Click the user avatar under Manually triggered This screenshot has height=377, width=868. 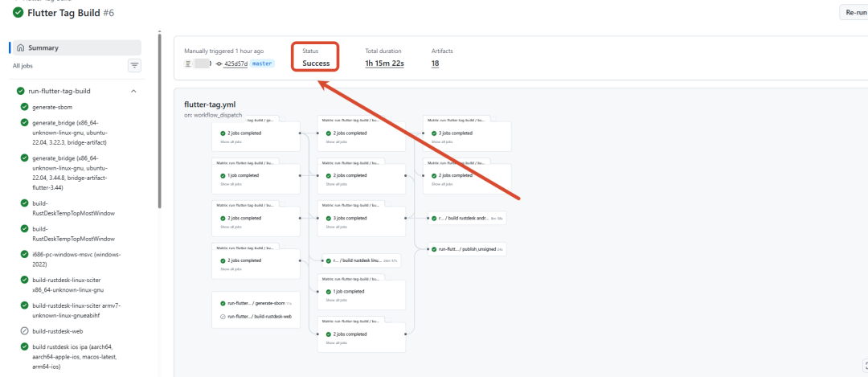188,64
